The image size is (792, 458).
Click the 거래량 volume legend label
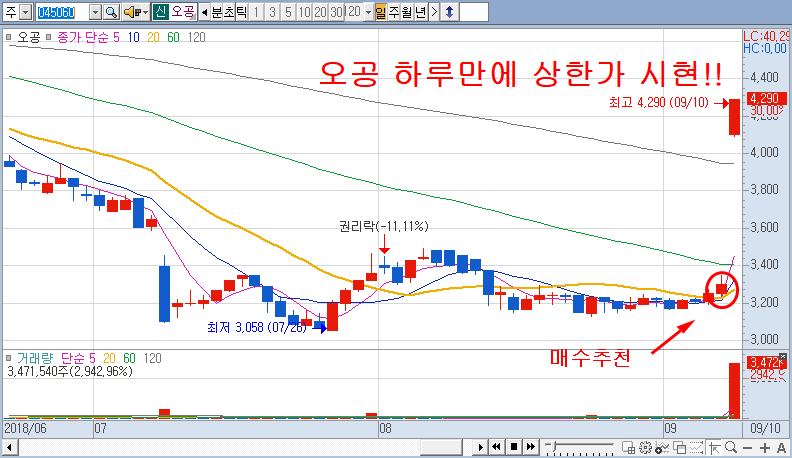pos(35,359)
